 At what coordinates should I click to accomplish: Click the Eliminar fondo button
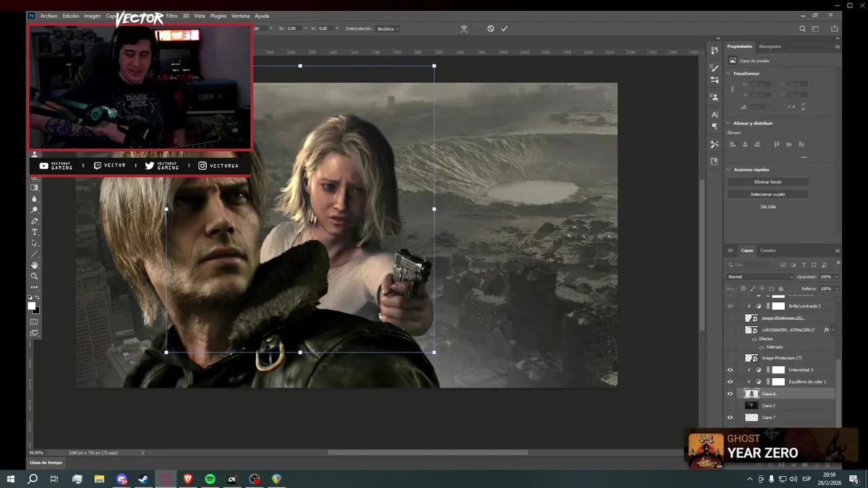[768, 182]
